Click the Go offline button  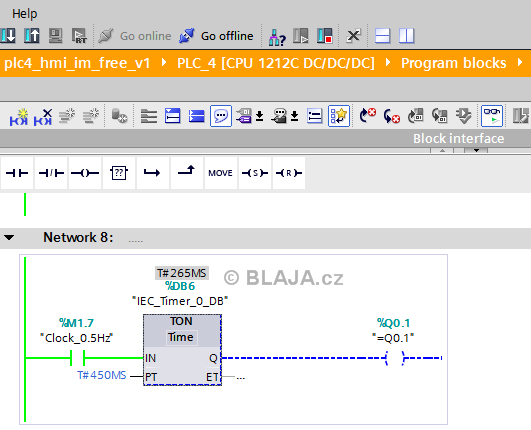pos(216,36)
